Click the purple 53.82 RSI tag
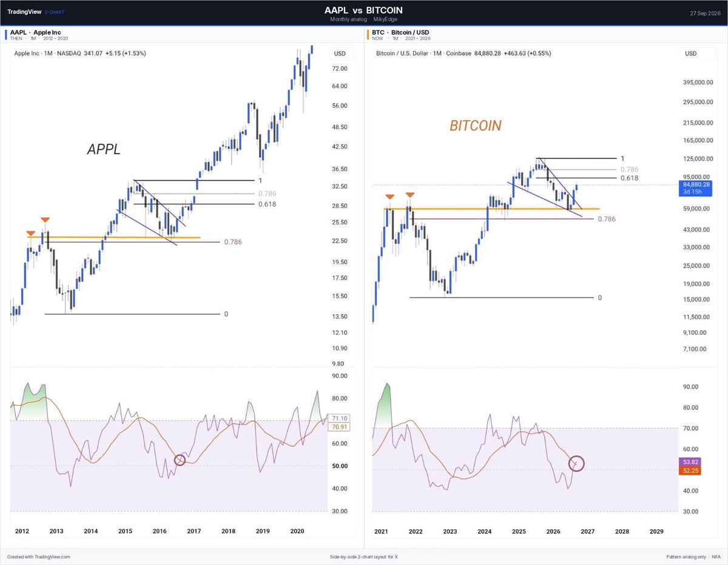 (x=690, y=462)
